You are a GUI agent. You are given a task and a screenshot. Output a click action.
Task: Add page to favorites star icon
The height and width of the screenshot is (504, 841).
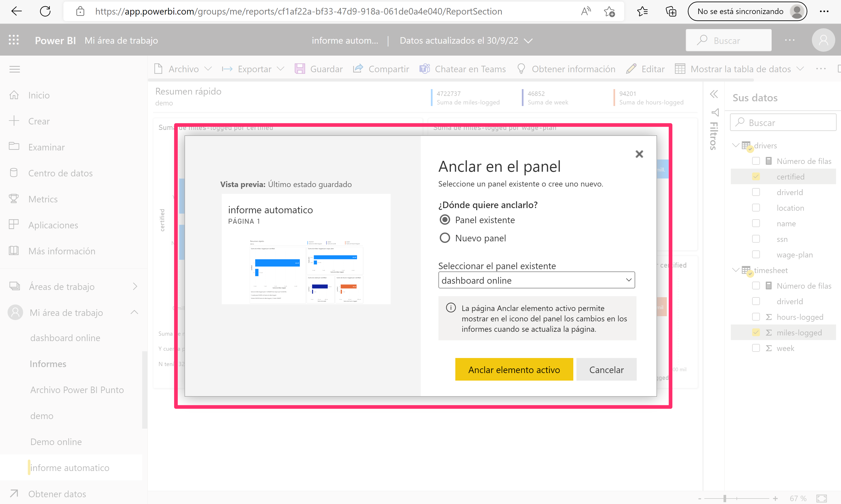pyautogui.click(x=609, y=11)
